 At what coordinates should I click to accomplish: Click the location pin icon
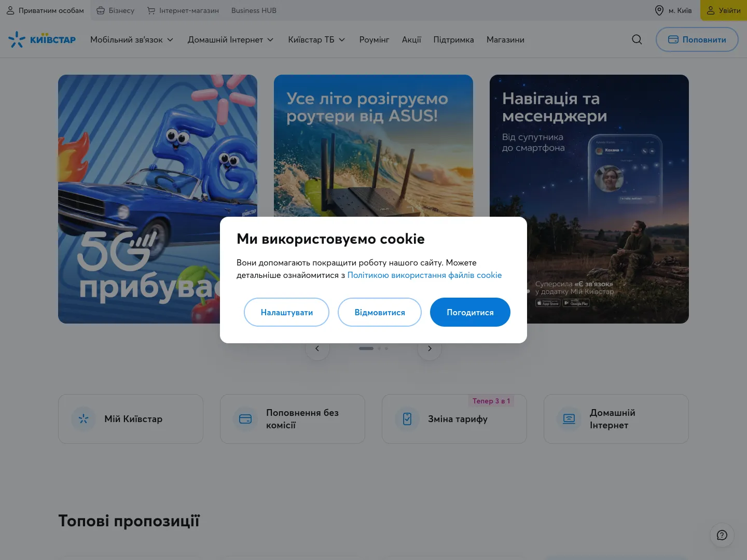tap(659, 10)
